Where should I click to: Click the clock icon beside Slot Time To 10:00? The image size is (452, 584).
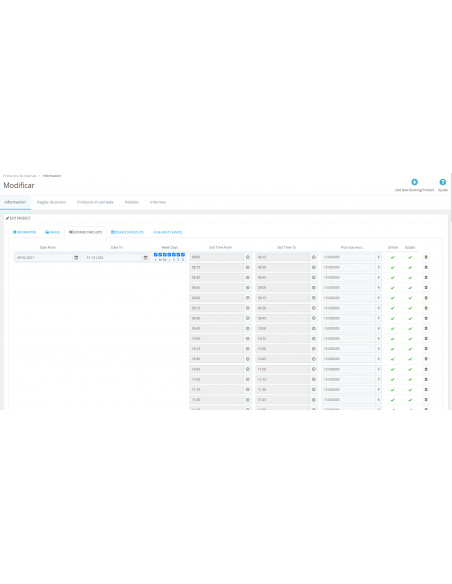(x=314, y=328)
